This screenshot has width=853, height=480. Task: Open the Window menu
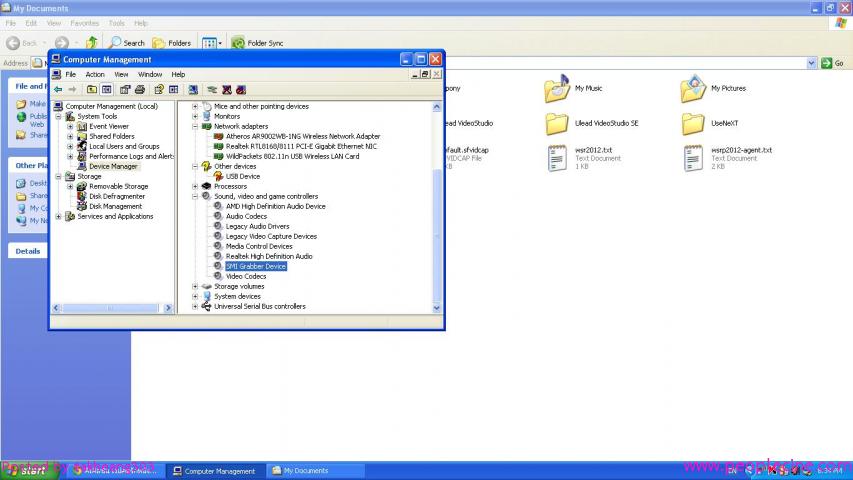[x=150, y=75]
